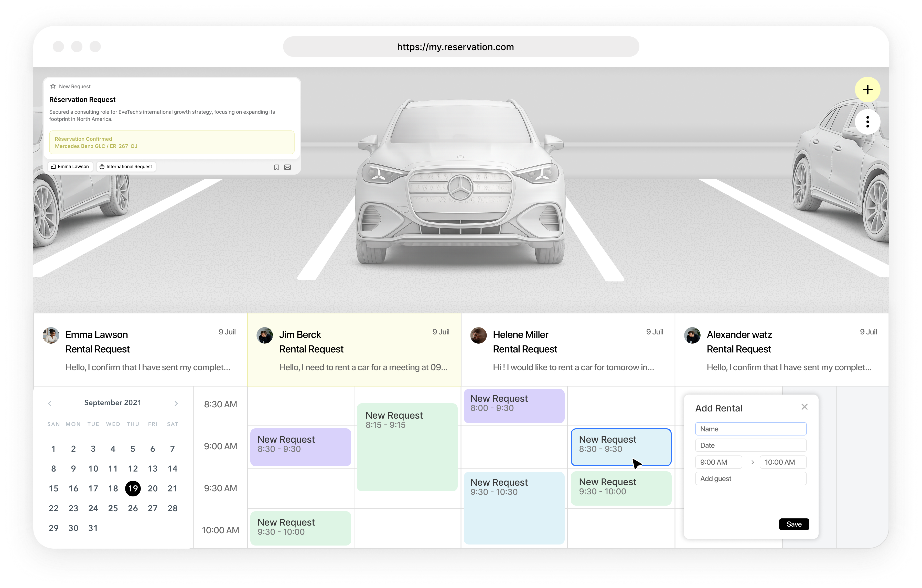This screenshot has height=588, width=922.
Task: Select the green 8:15 - 9:15 request
Action: click(x=407, y=447)
